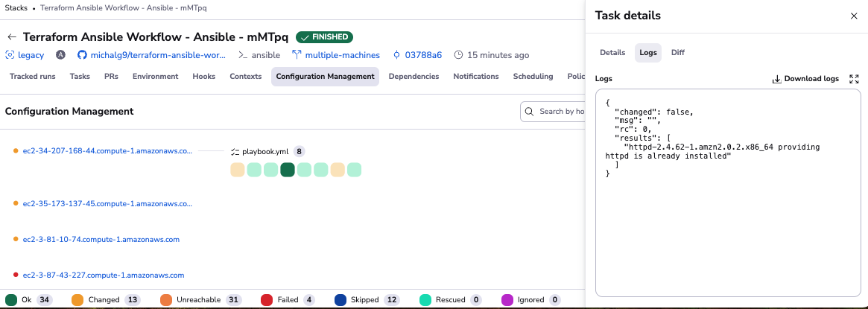Screen dimensions: 868x309
Task: Open the Details tab in Task details
Action: coord(612,53)
